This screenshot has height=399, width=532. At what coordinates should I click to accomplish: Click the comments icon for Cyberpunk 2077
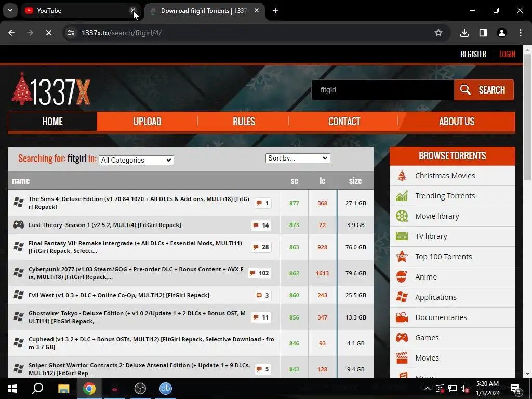(252, 273)
